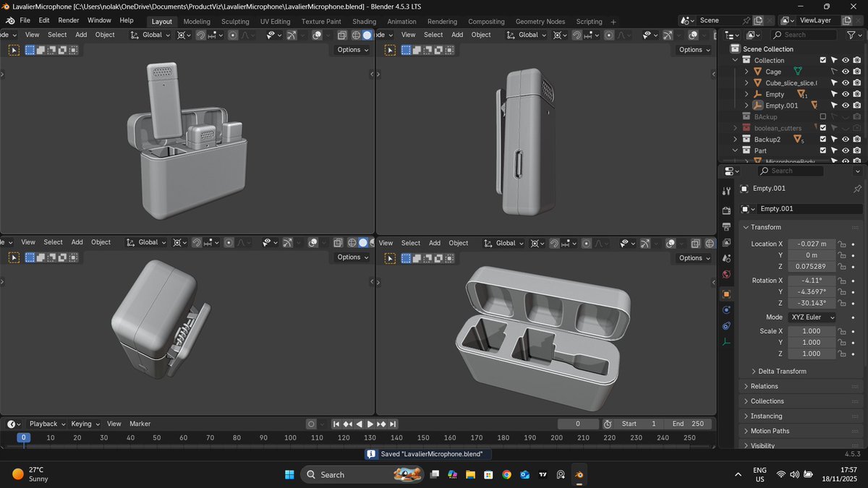
Task: Open the timeline Keying menu
Action: [85, 424]
